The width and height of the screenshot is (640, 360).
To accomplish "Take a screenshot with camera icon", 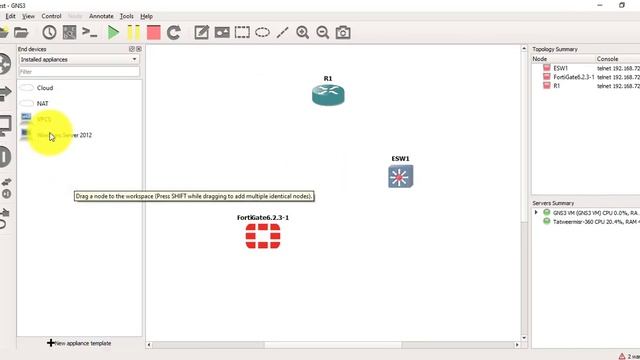I will (x=343, y=32).
